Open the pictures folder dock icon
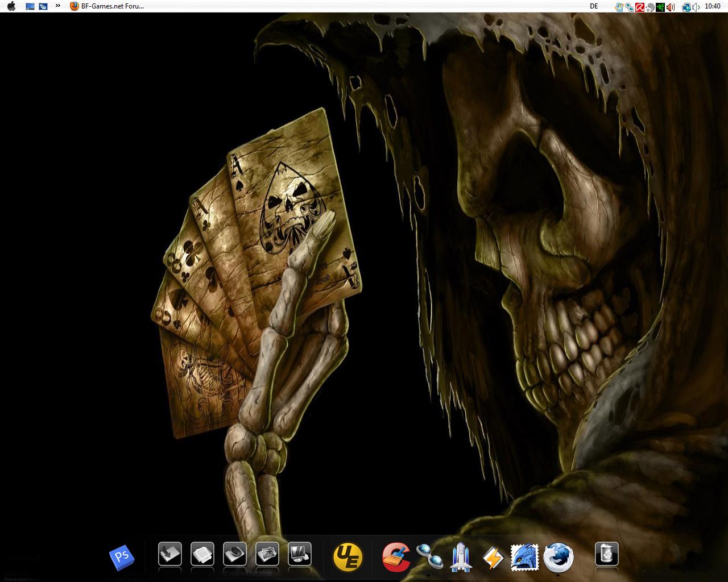The height and width of the screenshot is (582, 728). (267, 554)
